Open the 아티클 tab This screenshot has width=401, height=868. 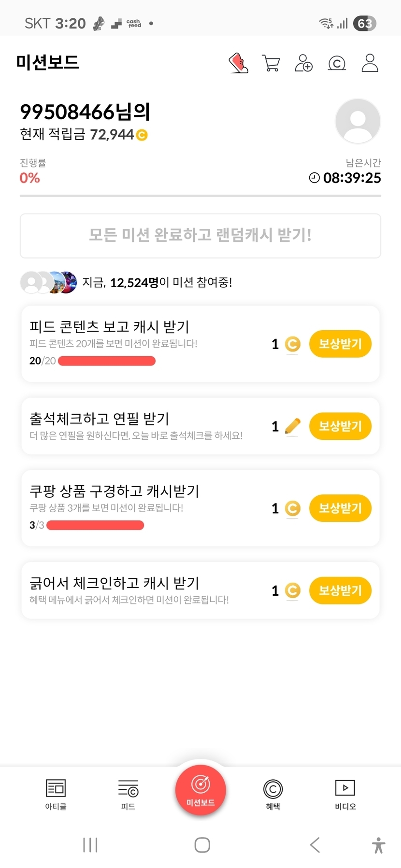tap(56, 794)
